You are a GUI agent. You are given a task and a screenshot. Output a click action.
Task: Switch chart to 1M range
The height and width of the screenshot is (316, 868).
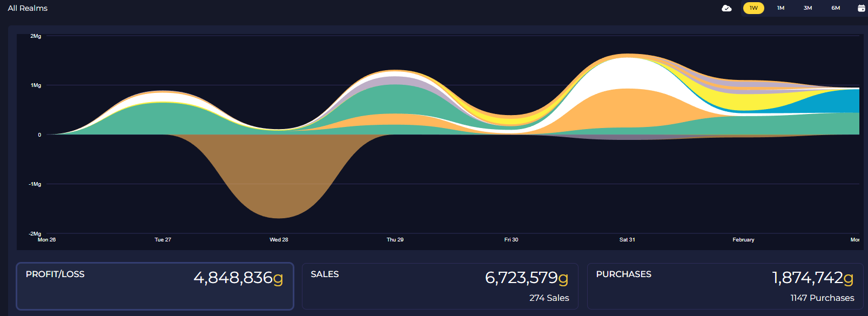[780, 8]
